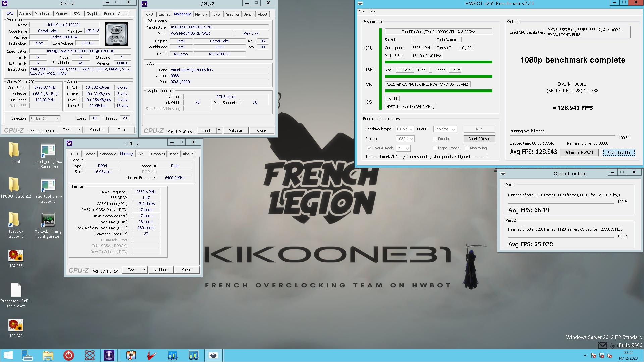Click the red checkmark taskbar icon
Image resolution: width=644 pixels, height=362 pixels.
[152, 355]
